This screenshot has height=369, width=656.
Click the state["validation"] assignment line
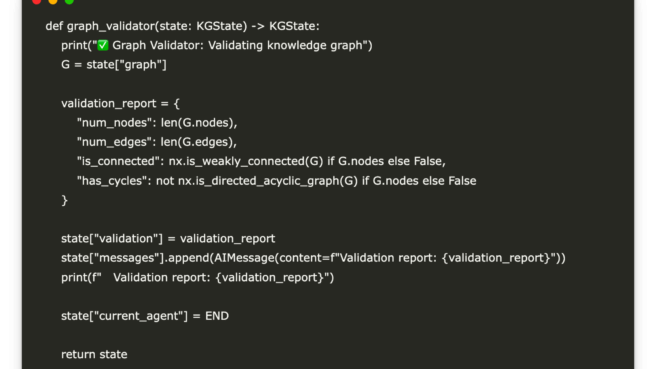[168, 238]
